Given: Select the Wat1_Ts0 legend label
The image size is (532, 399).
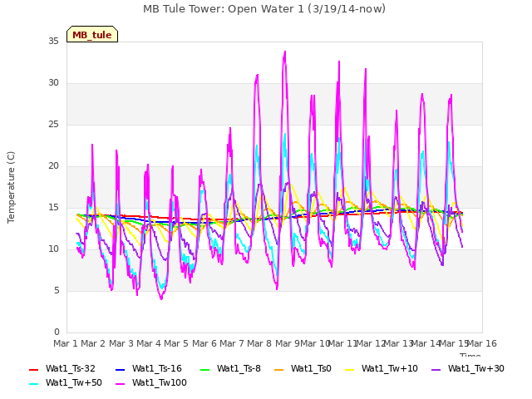Looking at the screenshot, I should [x=311, y=369].
